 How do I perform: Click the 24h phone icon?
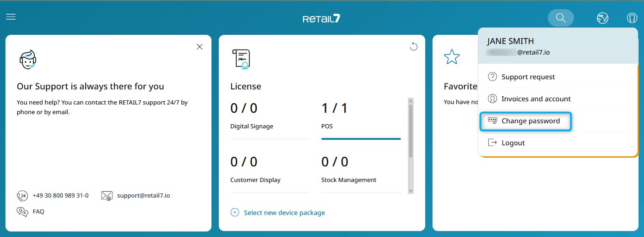coord(22,196)
